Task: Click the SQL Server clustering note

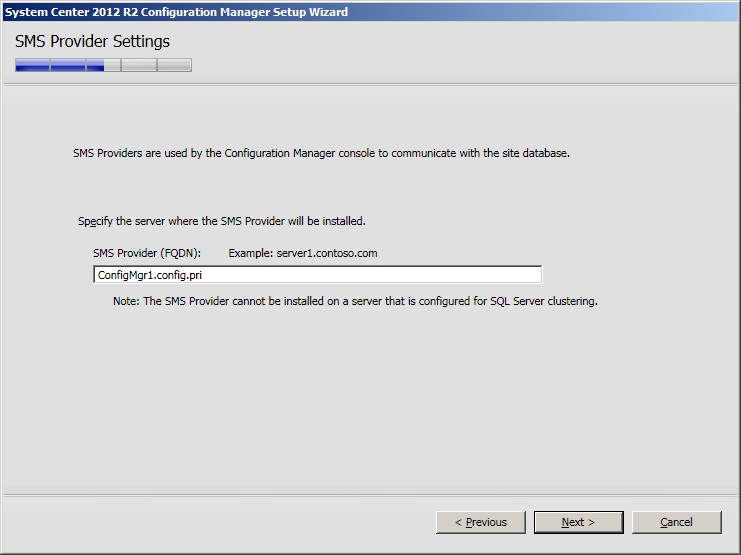Action: (x=355, y=301)
